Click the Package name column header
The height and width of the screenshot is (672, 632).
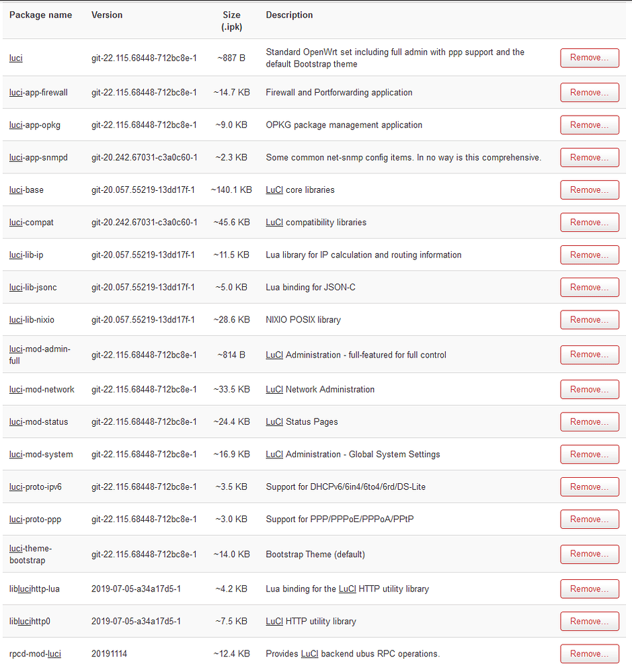click(41, 15)
